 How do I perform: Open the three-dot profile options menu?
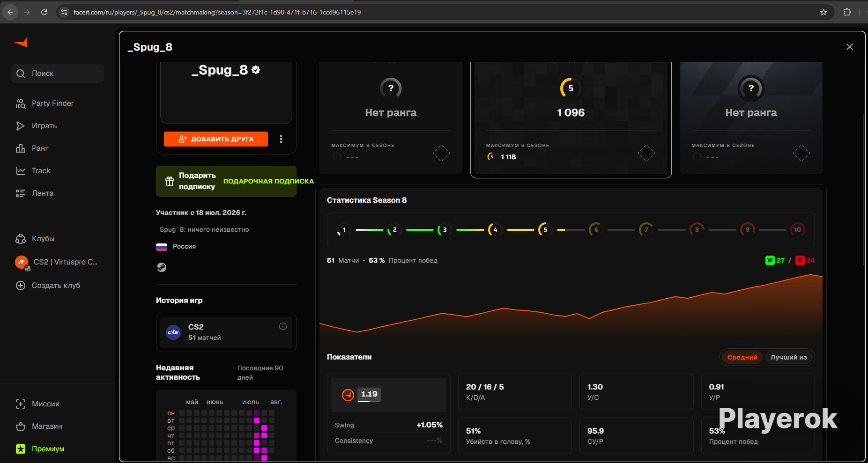281,139
